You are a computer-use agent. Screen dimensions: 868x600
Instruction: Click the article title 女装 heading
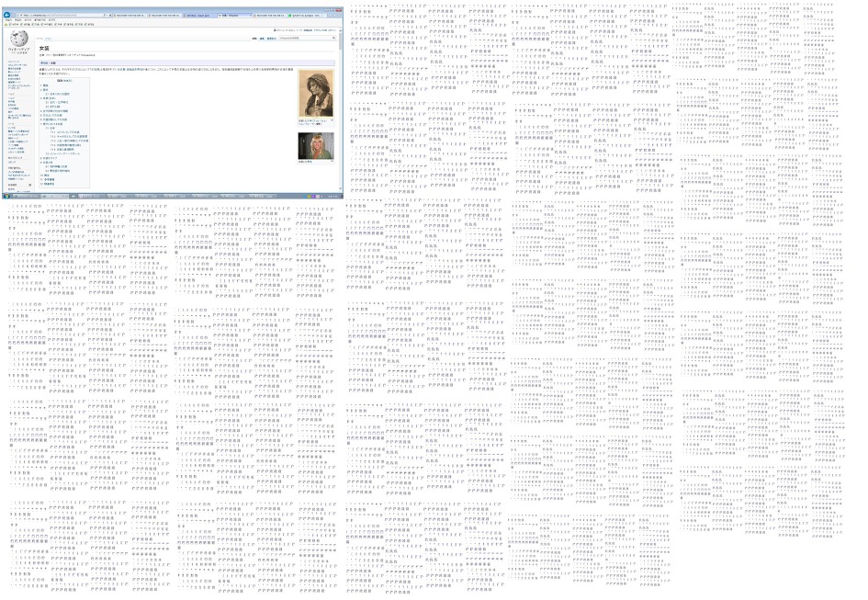[44, 48]
